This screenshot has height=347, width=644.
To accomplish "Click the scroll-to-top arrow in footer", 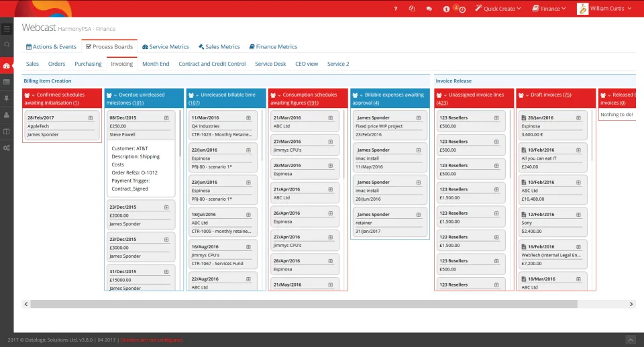I will point(631,340).
